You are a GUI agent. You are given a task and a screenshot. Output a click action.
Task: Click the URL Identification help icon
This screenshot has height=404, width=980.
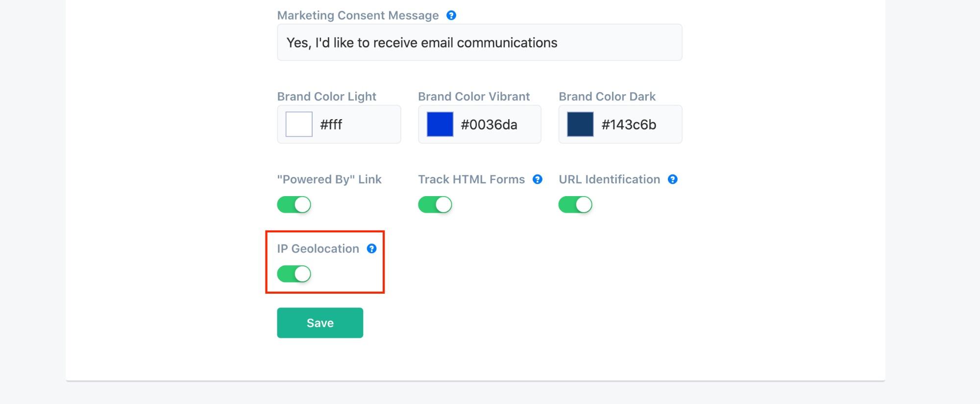(673, 179)
